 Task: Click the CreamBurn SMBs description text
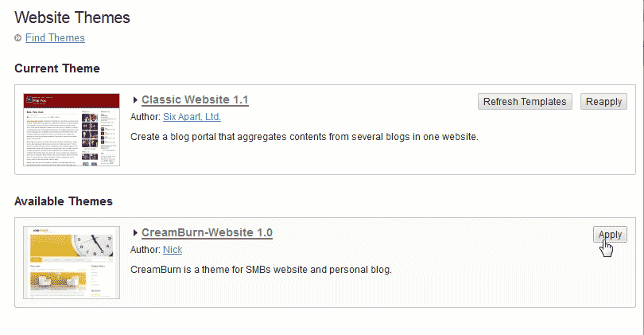261,269
